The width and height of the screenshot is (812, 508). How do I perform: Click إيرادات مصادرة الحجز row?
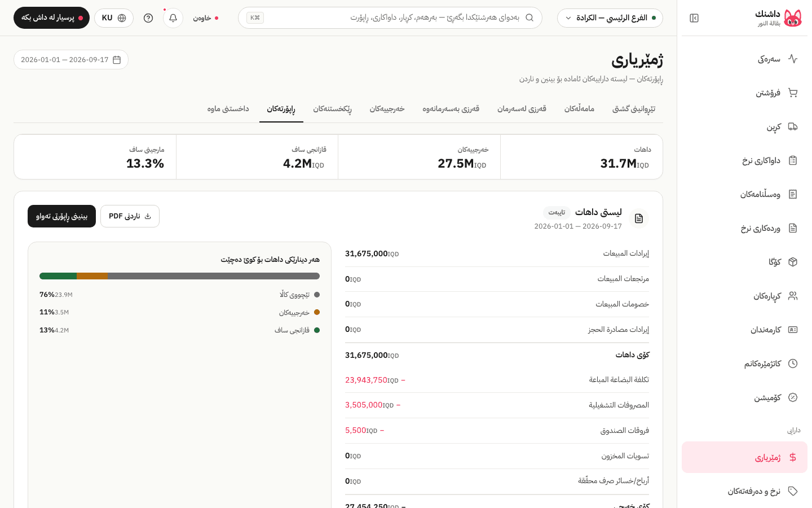(x=497, y=330)
